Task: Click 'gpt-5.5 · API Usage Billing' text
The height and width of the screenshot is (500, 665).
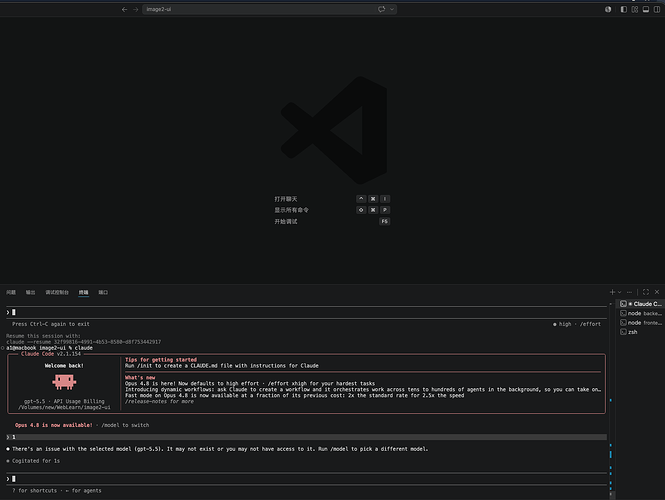Action: click(x=64, y=401)
